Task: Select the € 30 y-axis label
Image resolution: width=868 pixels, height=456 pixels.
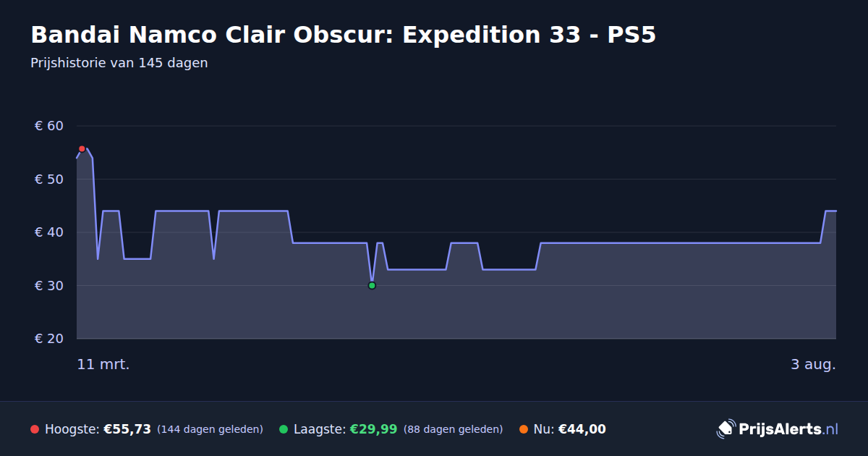Action: coord(49,285)
